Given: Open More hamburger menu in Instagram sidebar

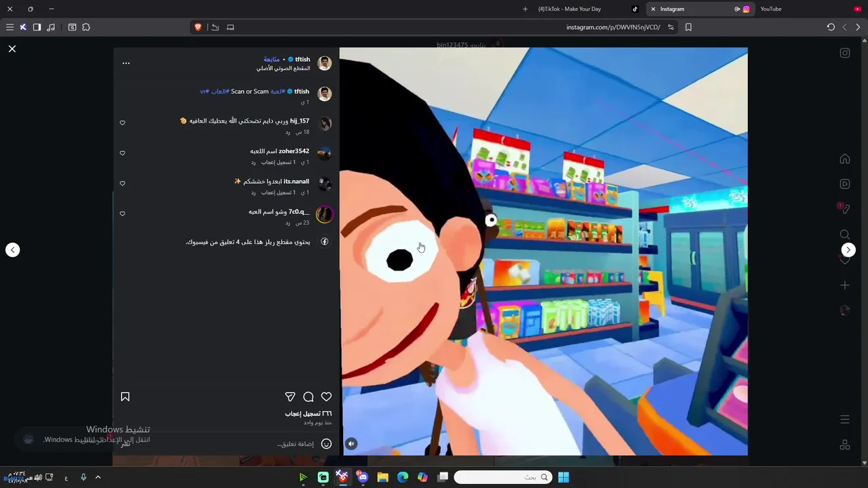Looking at the screenshot, I should (845, 420).
